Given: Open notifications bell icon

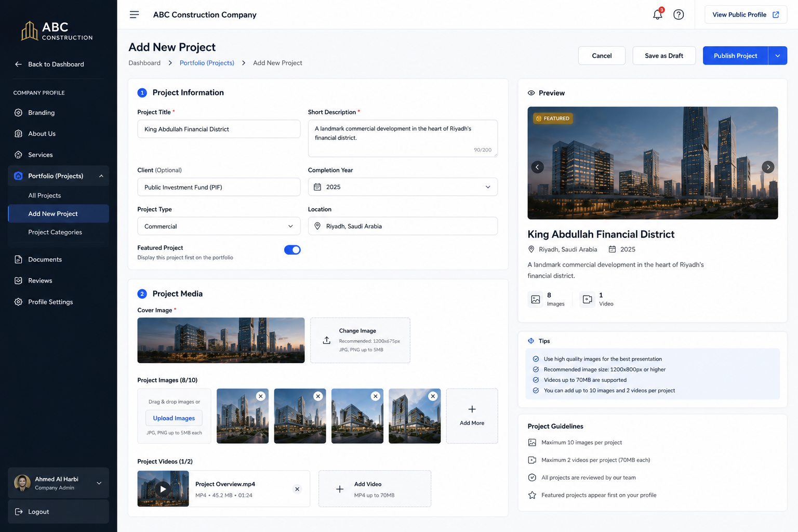Looking at the screenshot, I should [658, 15].
